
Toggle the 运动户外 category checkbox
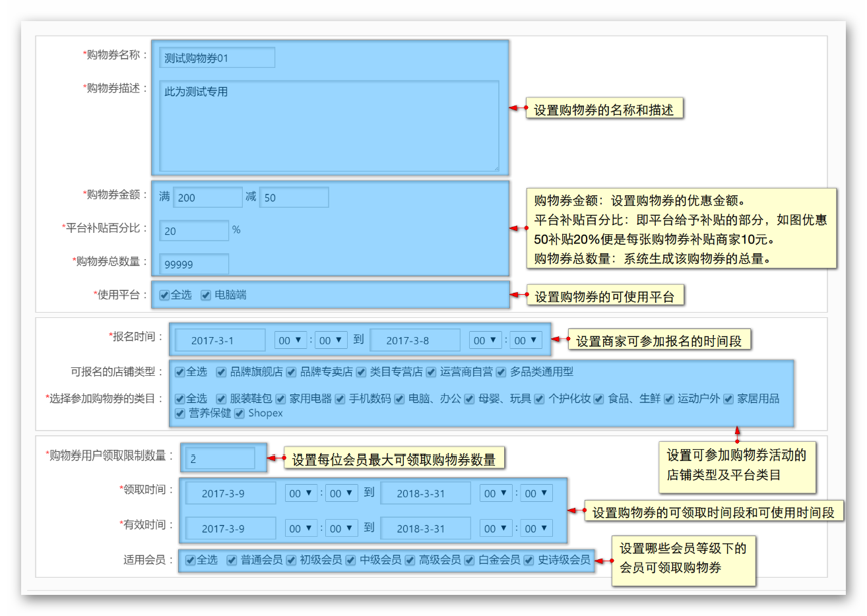point(668,399)
